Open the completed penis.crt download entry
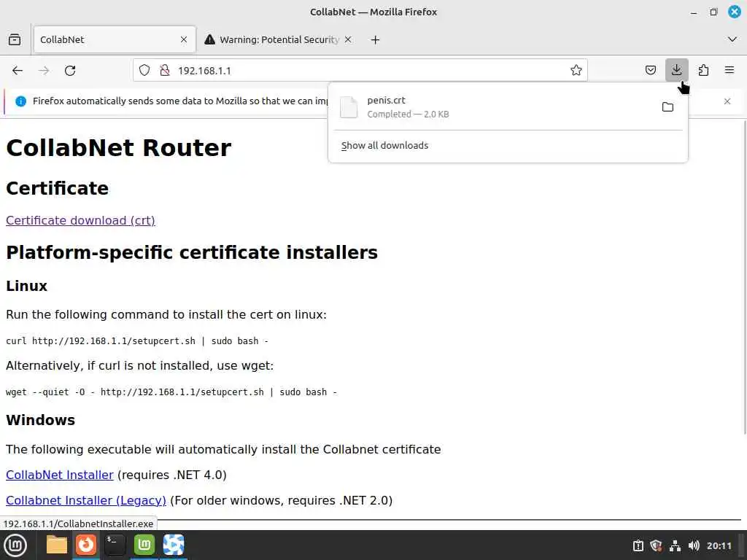747x560 pixels. click(x=495, y=107)
